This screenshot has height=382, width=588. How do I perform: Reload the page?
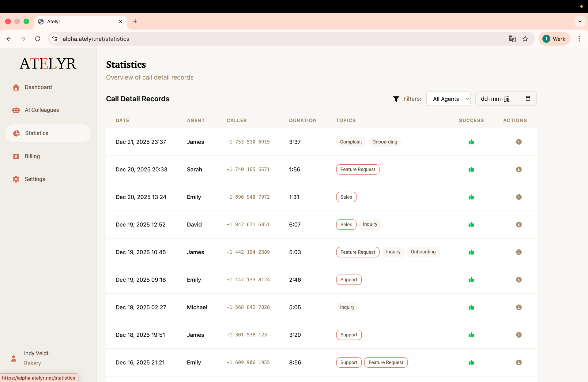[x=38, y=39]
